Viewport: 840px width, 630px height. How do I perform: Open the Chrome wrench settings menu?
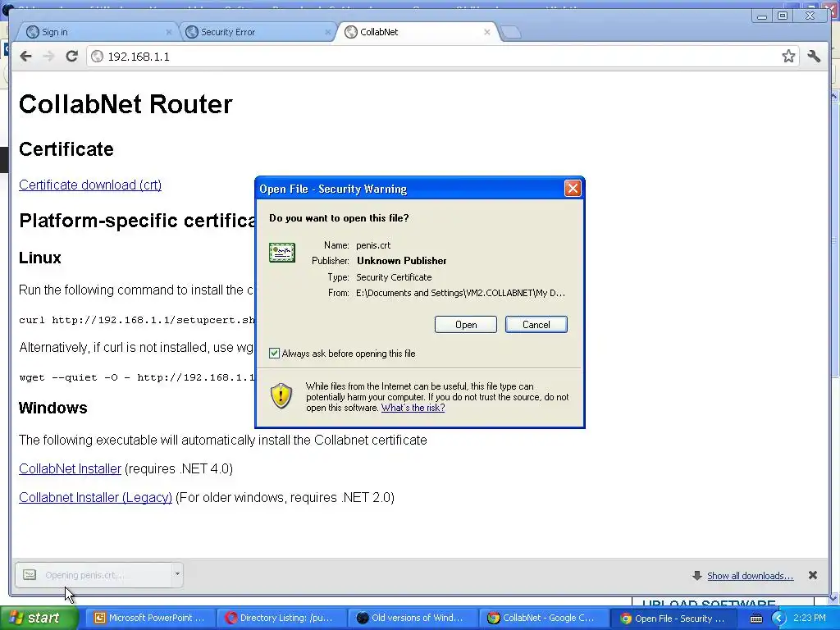point(814,57)
